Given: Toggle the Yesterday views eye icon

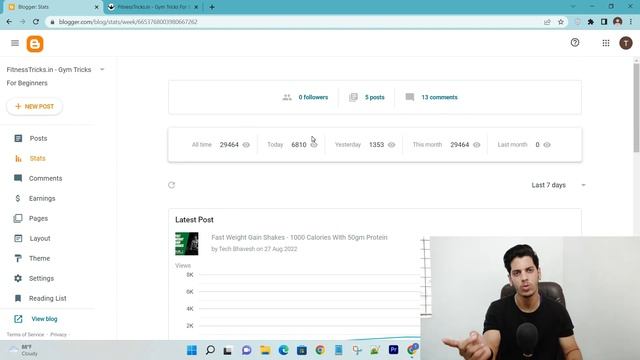Looking at the screenshot, I should pyautogui.click(x=391, y=144).
